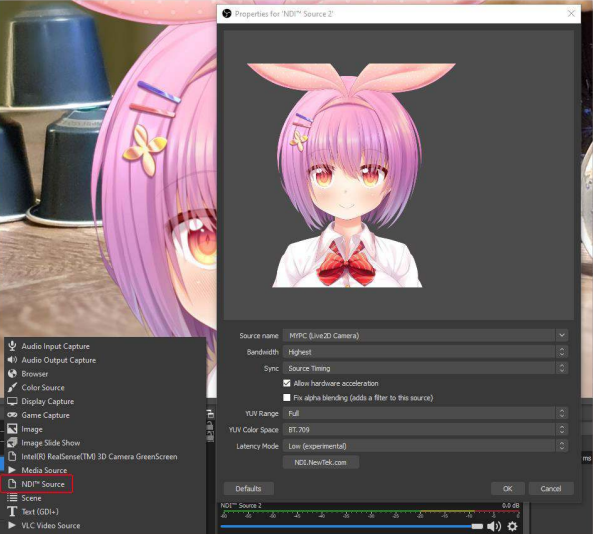Click the play icon beside VLC Video Source
593x534 pixels.
pyautogui.click(x=12, y=525)
